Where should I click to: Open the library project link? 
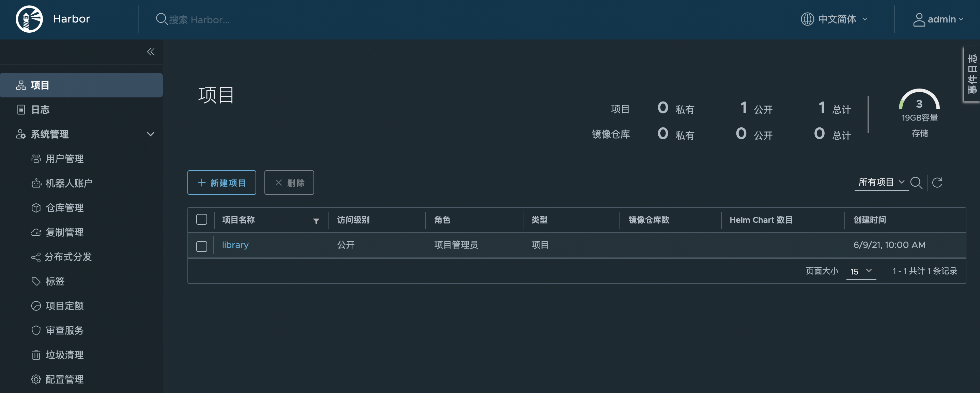235,245
